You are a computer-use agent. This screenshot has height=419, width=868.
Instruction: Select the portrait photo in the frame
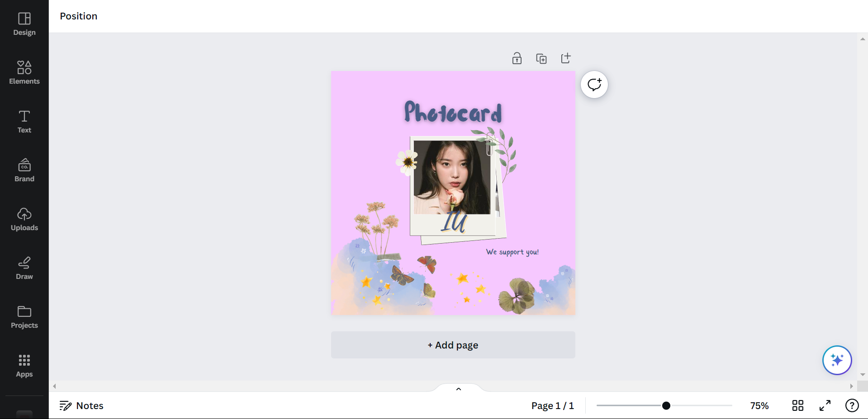(x=452, y=177)
